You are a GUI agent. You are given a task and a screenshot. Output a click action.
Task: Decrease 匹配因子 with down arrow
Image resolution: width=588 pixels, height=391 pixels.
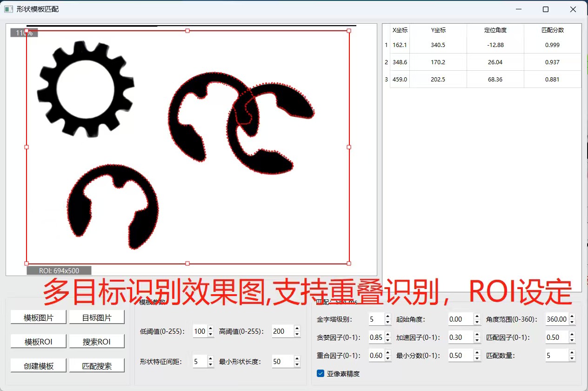click(x=572, y=340)
